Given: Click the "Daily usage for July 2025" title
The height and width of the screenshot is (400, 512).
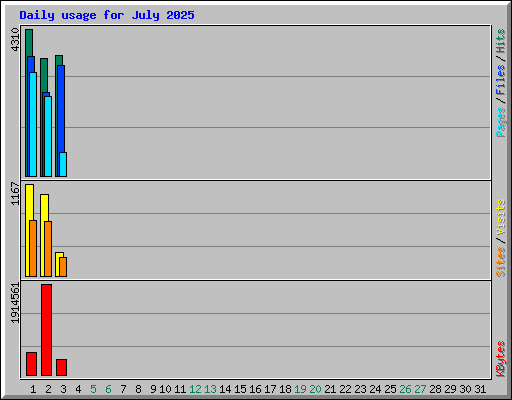Looking at the screenshot, I should tap(107, 15).
